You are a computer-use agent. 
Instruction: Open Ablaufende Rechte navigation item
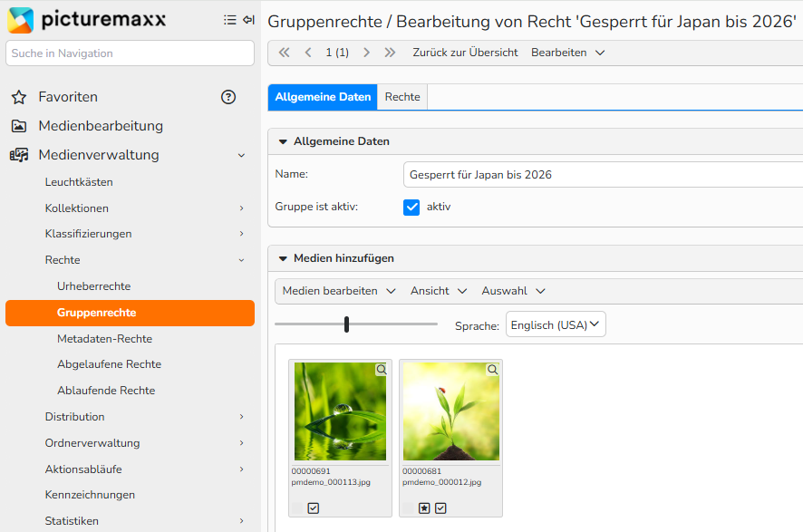[106, 391]
